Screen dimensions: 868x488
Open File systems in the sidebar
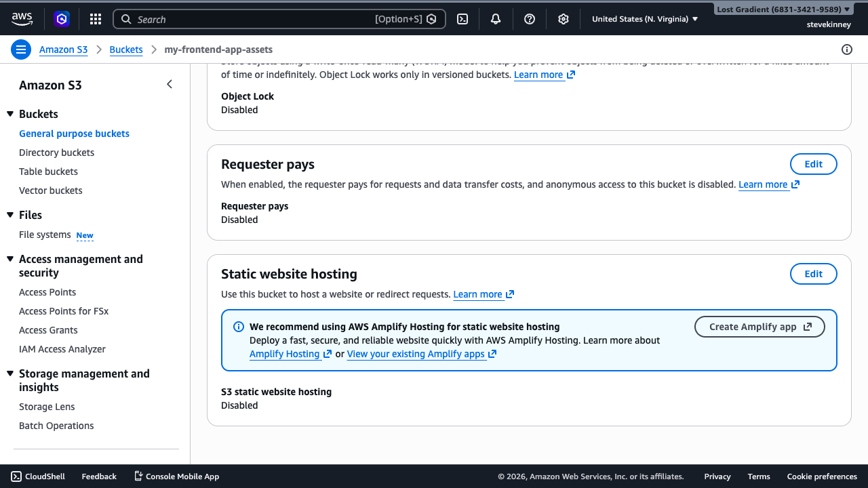pos(45,235)
